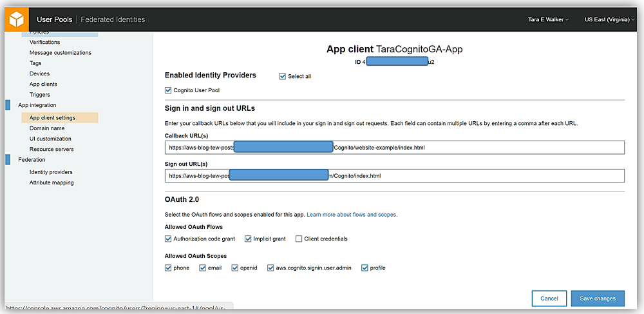Click the Save changes button
Viewport: 644px width, 314px height.
(x=597, y=299)
